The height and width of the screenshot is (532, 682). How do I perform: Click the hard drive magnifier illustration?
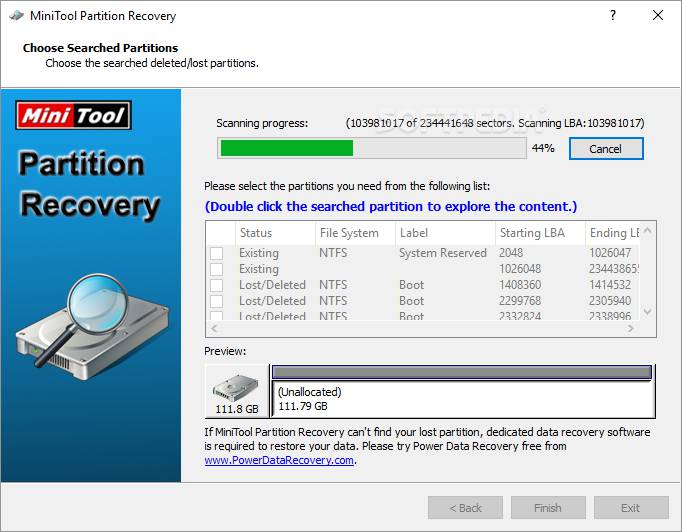point(92,328)
